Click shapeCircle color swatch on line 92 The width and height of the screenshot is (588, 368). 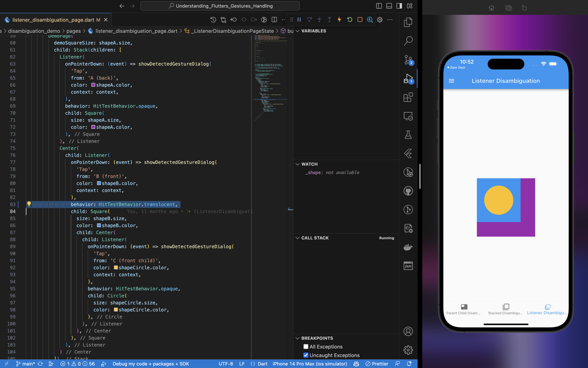(x=116, y=268)
